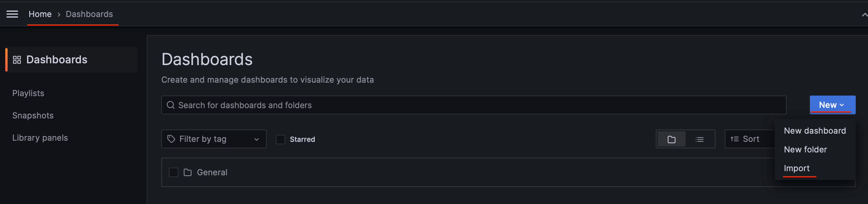Select Import from the New menu
The width and height of the screenshot is (868, 204).
[x=796, y=168]
